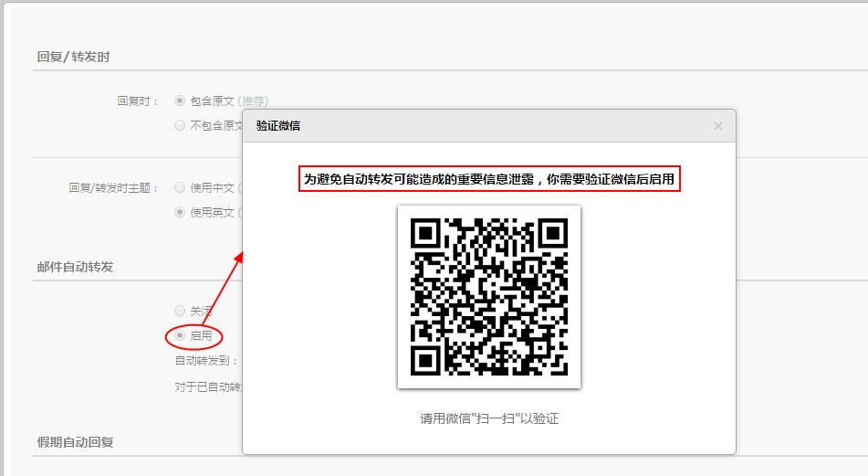Click the 自动转发到： label
The height and width of the screenshot is (476, 868).
pos(207,361)
